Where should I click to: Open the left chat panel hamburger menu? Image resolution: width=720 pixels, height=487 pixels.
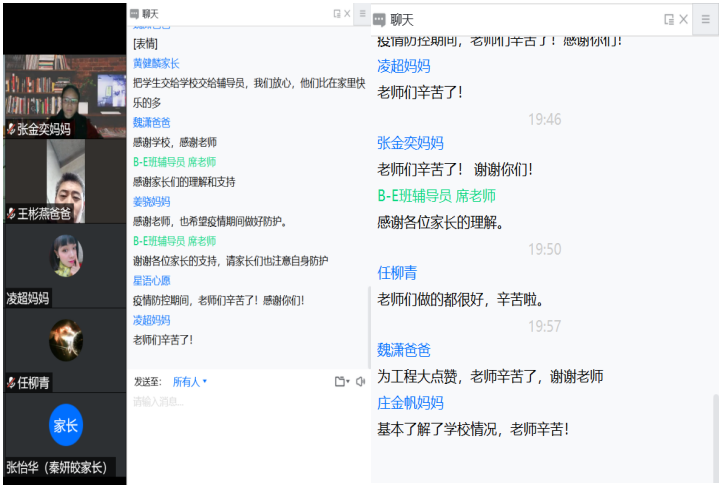[x=362, y=14]
